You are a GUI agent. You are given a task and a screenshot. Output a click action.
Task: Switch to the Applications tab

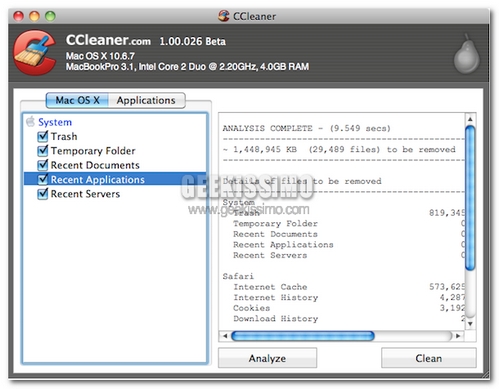coord(146,100)
